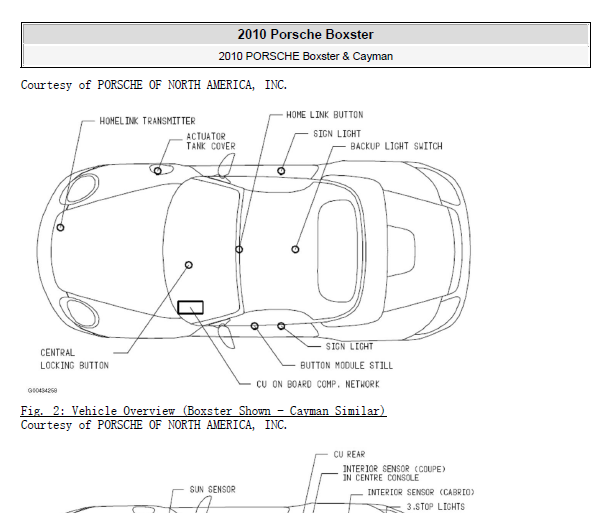The image size is (603, 513).
Task: Select the '2010 PORSCHE Boxster & Cayman' subtitle
Action: pos(305,56)
